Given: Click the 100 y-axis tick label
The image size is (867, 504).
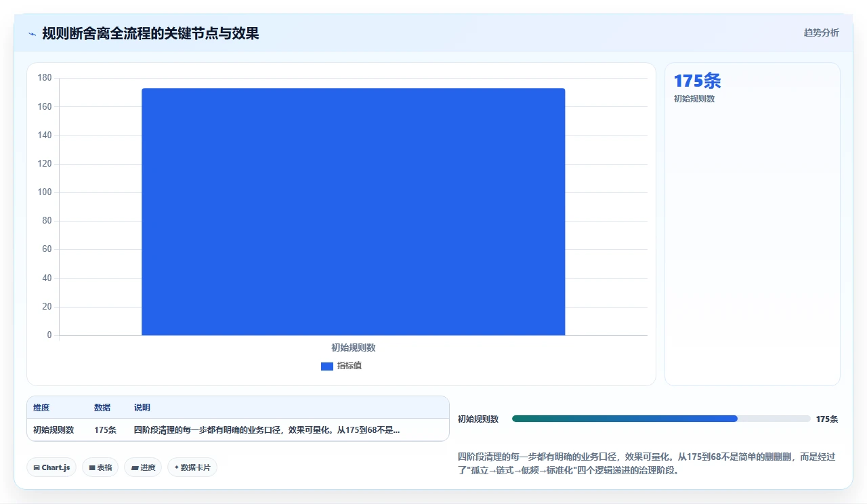Looking at the screenshot, I should [x=45, y=192].
